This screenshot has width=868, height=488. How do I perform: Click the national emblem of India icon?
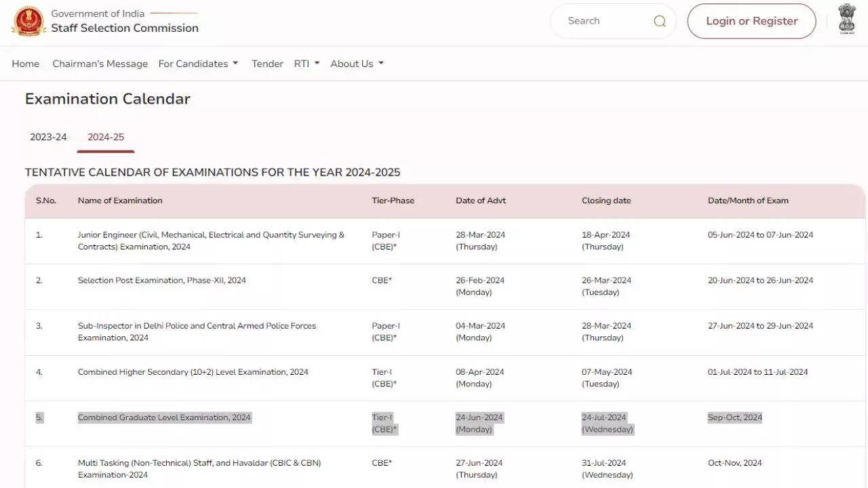[x=846, y=19]
